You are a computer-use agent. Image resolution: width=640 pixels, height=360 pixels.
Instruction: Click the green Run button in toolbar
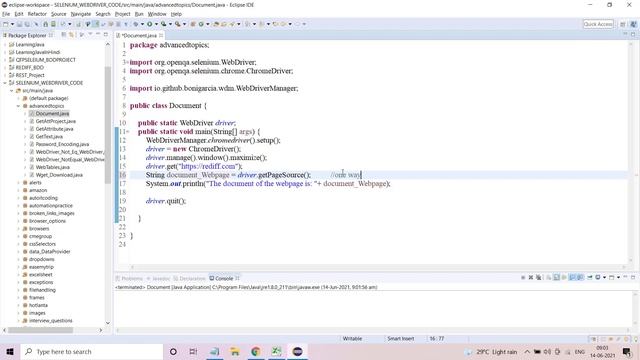point(149,24)
